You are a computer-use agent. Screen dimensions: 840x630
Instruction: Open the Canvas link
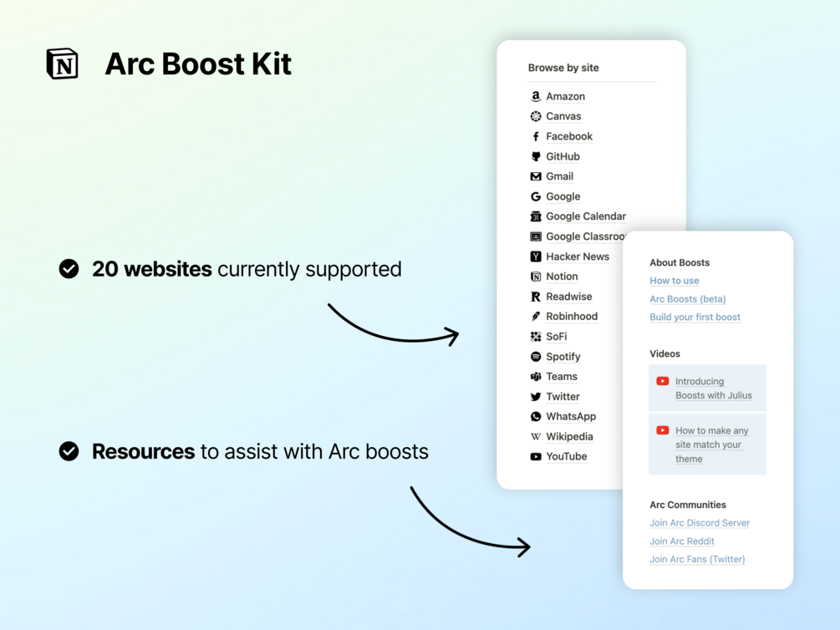[563, 116]
